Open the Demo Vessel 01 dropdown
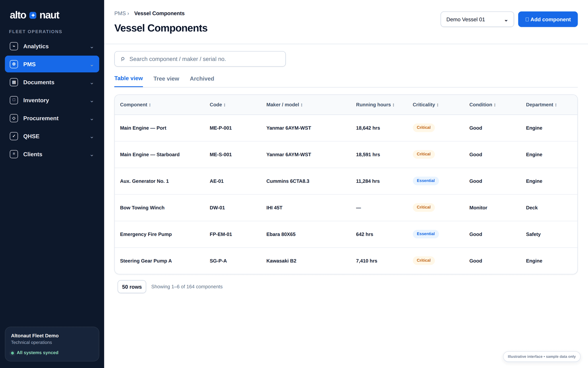The height and width of the screenshot is (368, 588). coord(477,19)
